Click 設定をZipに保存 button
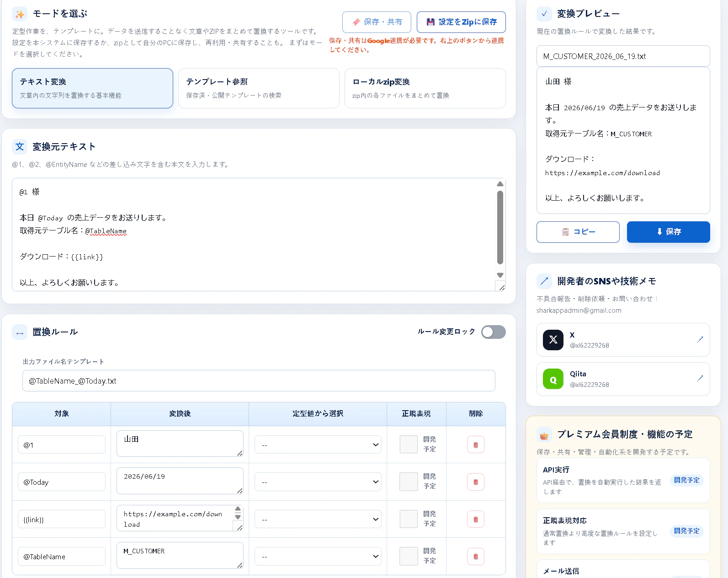The image size is (728, 578). (461, 22)
